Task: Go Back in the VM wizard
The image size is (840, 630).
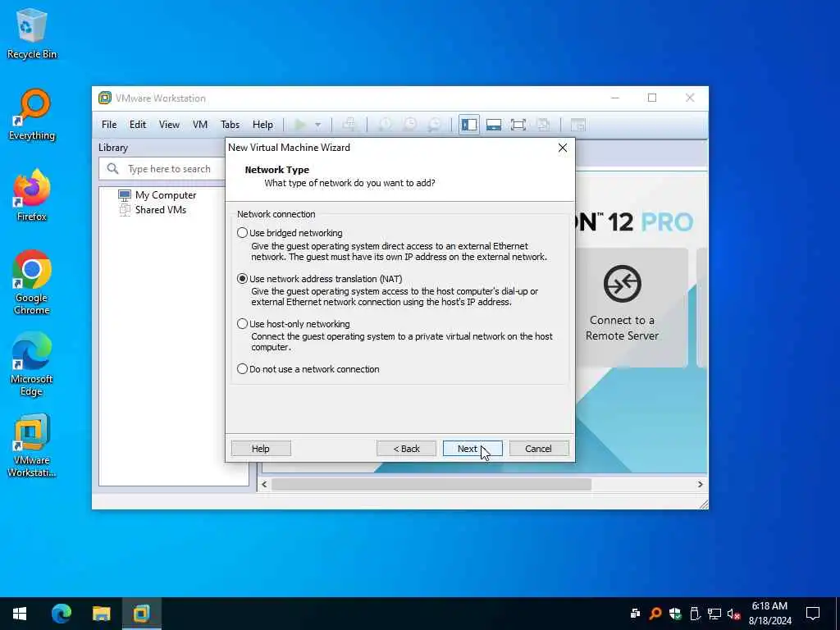Action: click(x=406, y=449)
